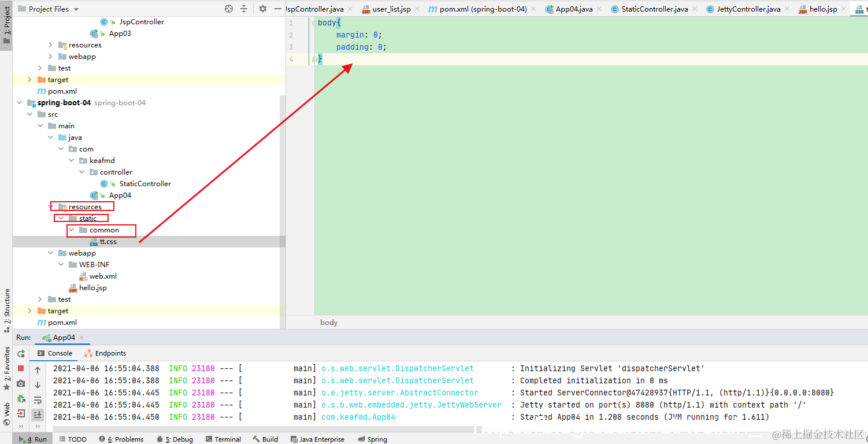Open the Endpoints tab in Run panel
868x444 pixels.
105,353
